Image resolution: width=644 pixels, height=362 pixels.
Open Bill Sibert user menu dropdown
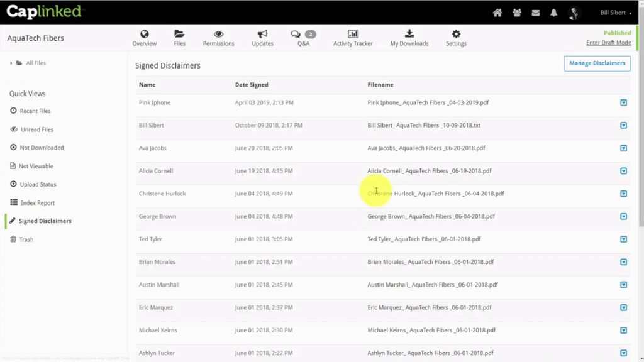616,13
